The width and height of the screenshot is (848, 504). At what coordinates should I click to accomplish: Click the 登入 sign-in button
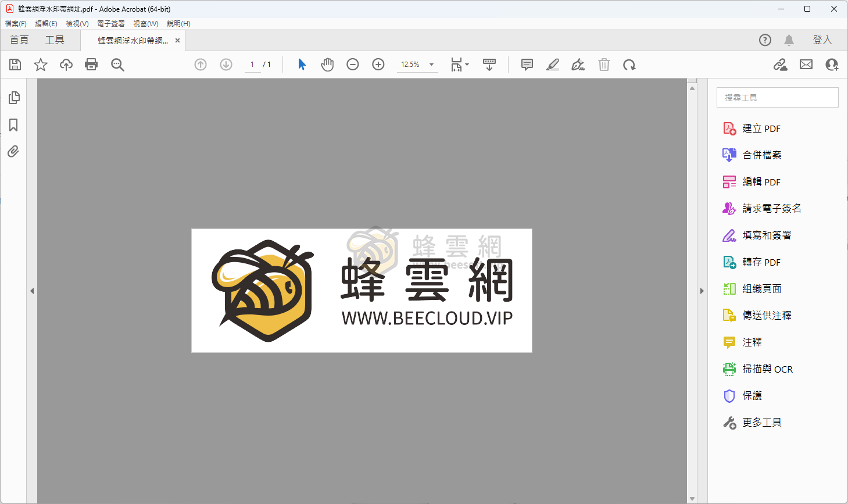(822, 40)
